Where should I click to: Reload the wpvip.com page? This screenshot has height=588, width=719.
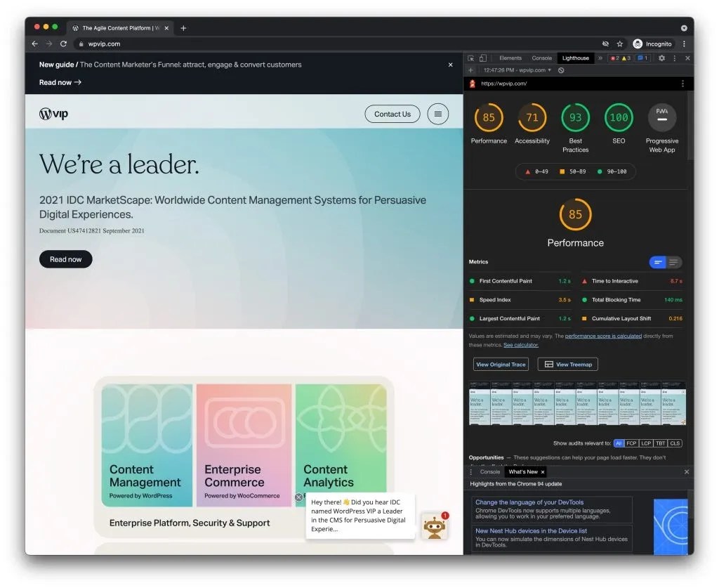click(x=63, y=44)
